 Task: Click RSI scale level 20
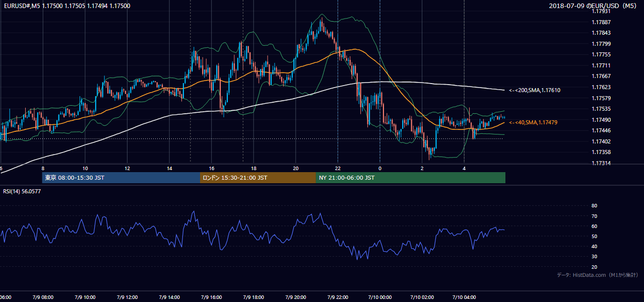[x=594, y=267]
